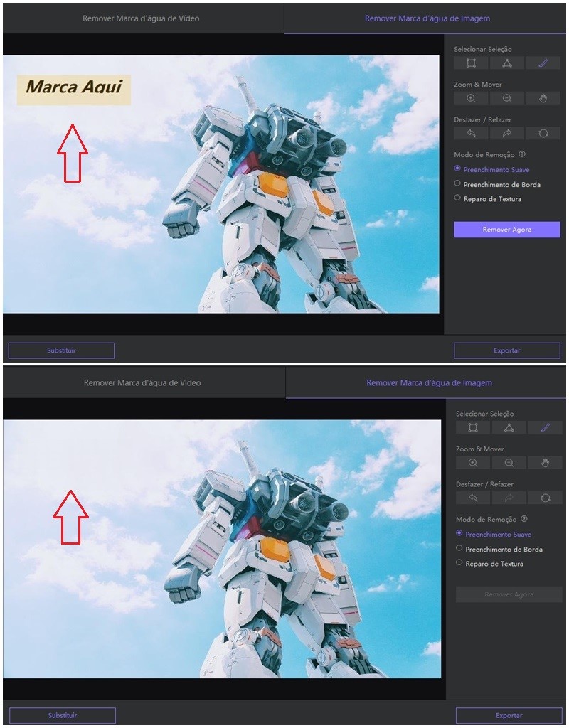Select polygon selection tool in top panel
The image size is (569, 728).
click(x=506, y=63)
